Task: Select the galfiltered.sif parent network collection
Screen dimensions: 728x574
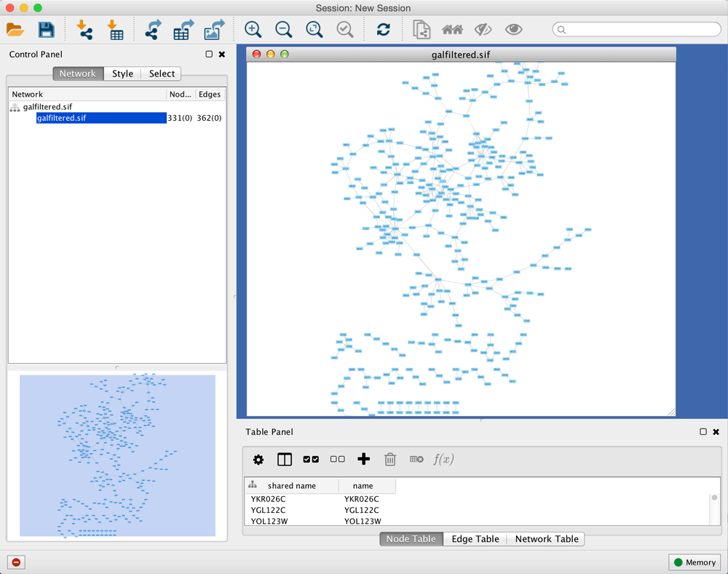Action: [x=47, y=107]
